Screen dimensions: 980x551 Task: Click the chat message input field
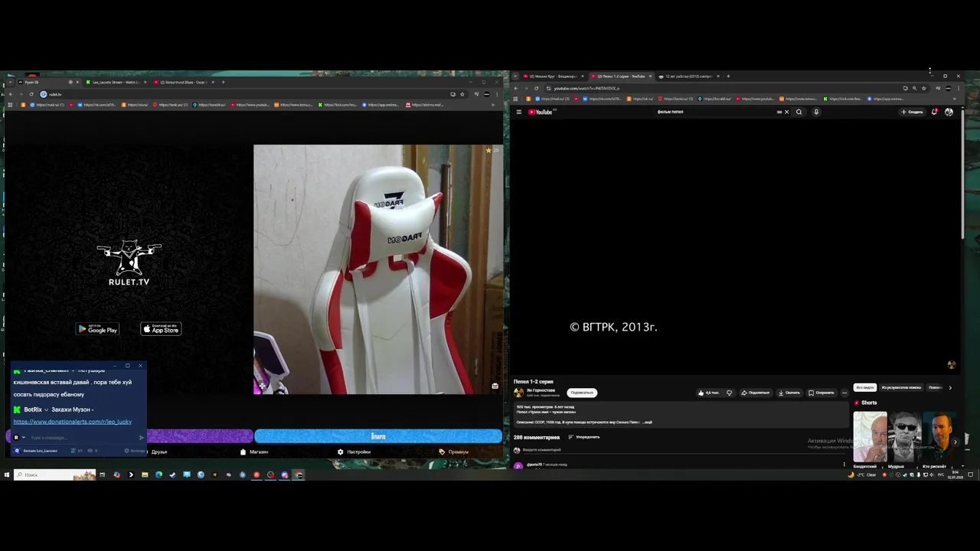pyautogui.click(x=83, y=438)
